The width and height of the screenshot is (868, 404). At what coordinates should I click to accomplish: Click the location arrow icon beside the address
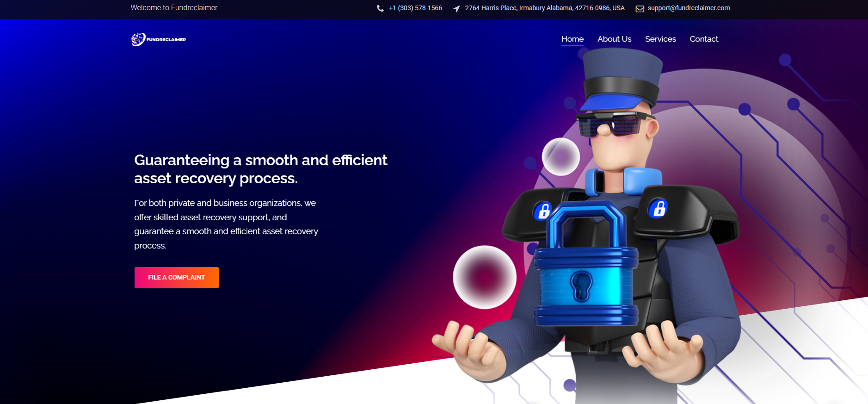[456, 8]
